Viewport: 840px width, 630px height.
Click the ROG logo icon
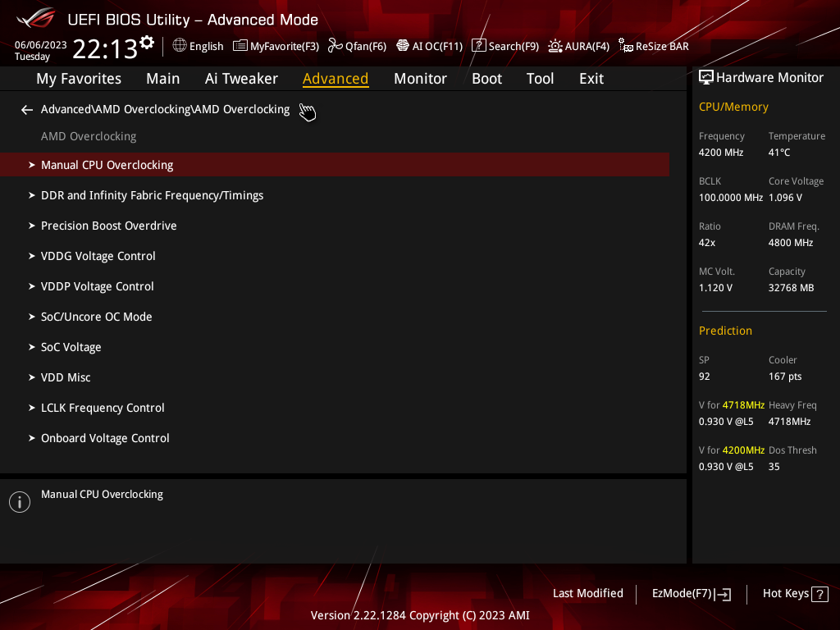35,18
